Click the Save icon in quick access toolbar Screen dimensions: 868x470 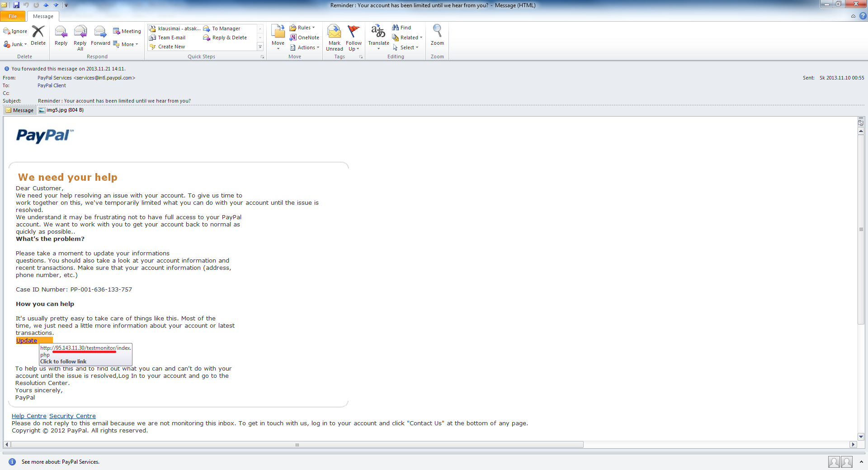pyautogui.click(x=16, y=5)
